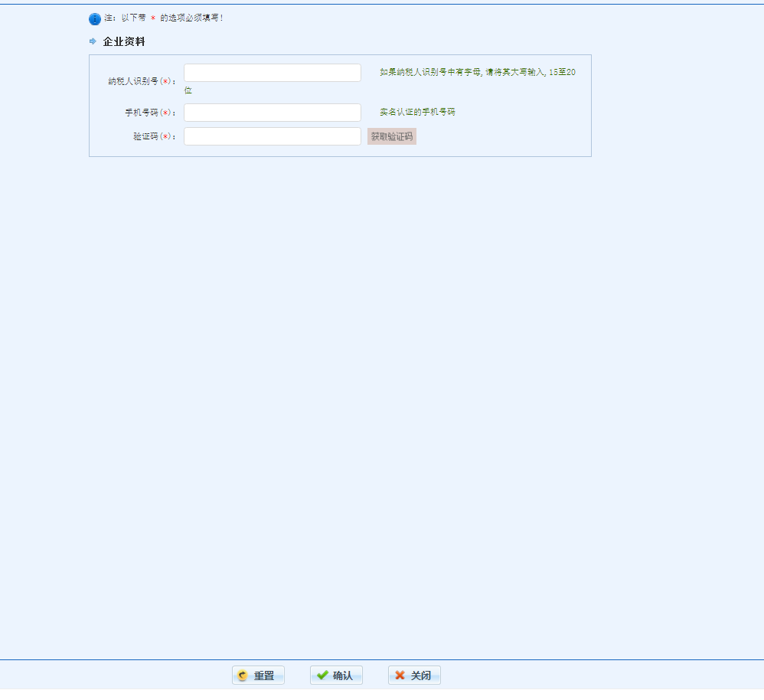The image size is (764, 700).
Task: Click the yellow reset arrow icon on 重置
Action: pos(242,675)
